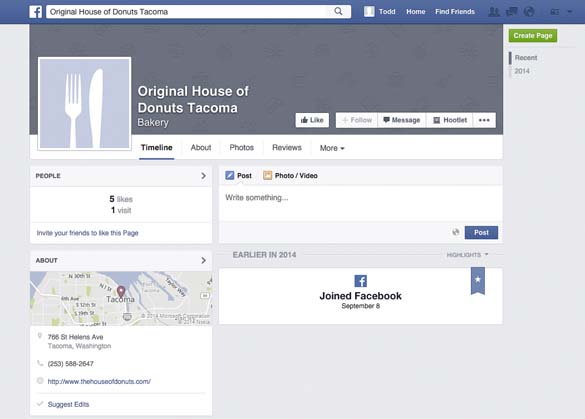This screenshot has width=585, height=419.
Task: Click the Message button
Action: 402,120
